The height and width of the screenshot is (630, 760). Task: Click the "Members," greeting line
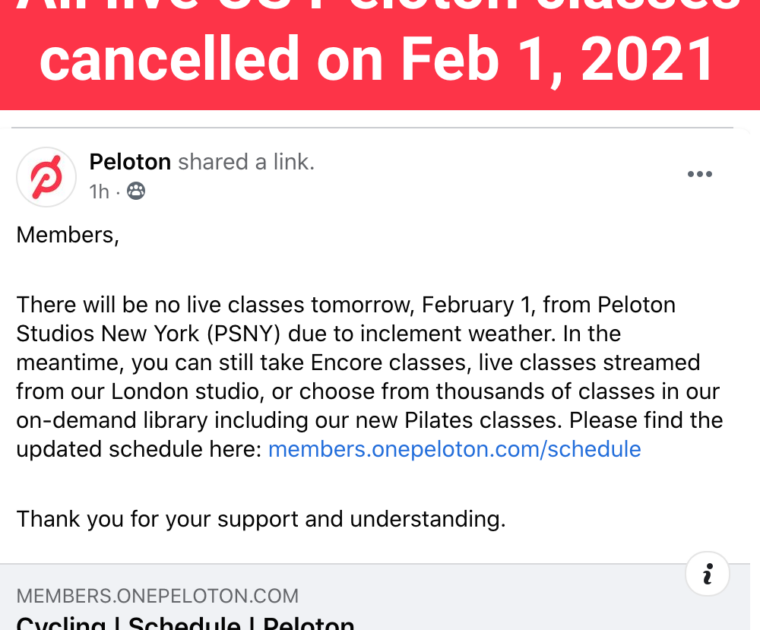pyautogui.click(x=67, y=235)
